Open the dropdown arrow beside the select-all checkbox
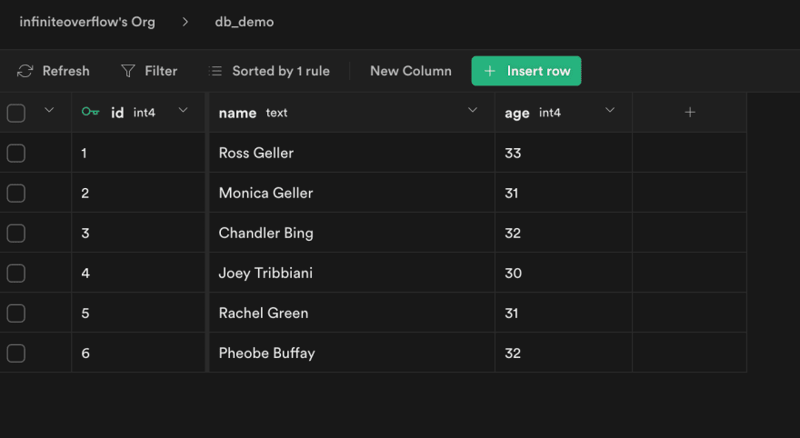The height and width of the screenshot is (438, 800). 49,110
